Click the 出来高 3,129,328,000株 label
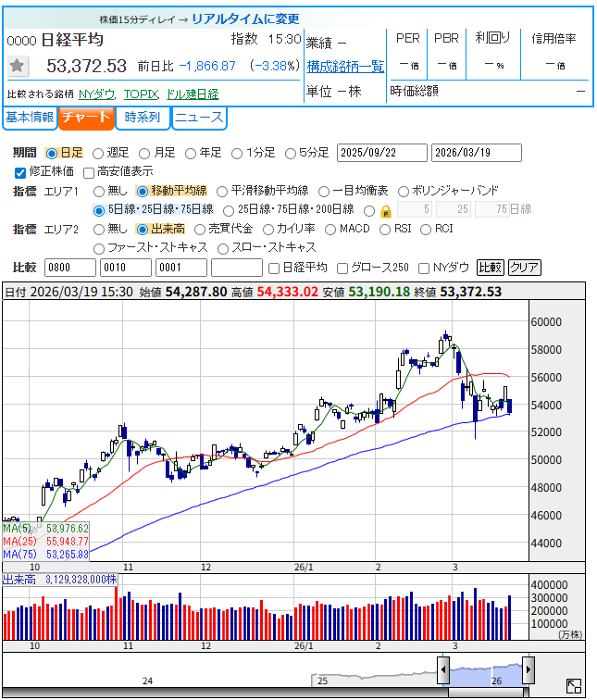The width and height of the screenshot is (597, 700). 60,580
